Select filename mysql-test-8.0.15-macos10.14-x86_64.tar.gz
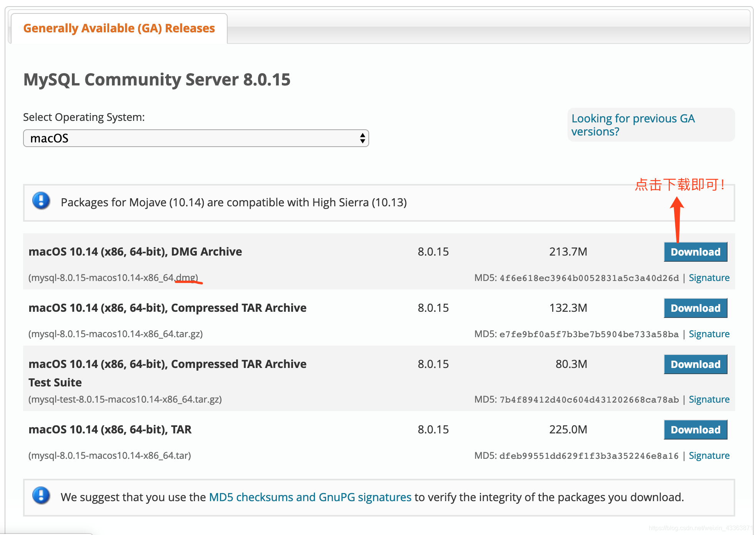The height and width of the screenshot is (535, 756). click(x=125, y=399)
